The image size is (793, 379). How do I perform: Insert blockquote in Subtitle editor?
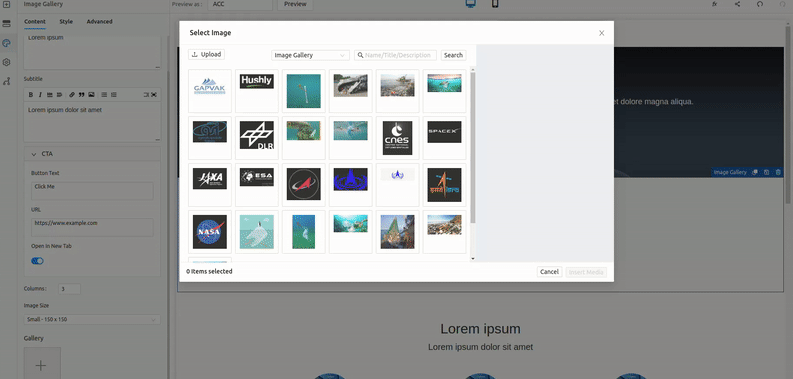[x=81, y=95]
